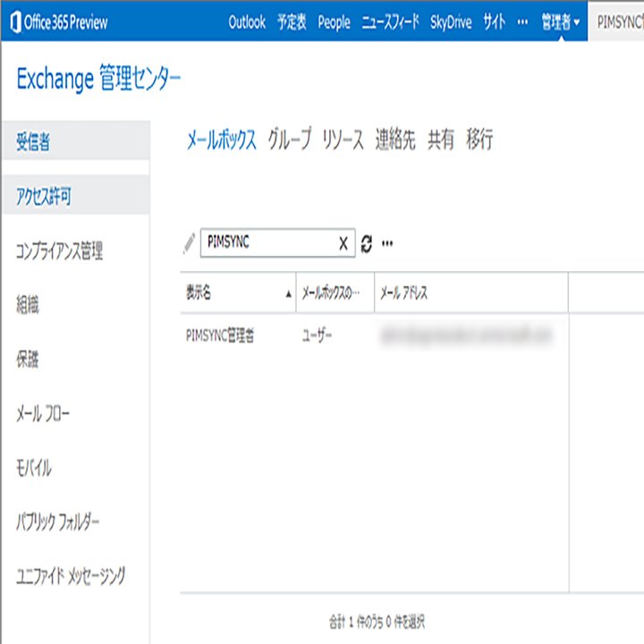Screen dimensions: 644x644
Task: Switch to the リソース tab
Action: pos(343,140)
